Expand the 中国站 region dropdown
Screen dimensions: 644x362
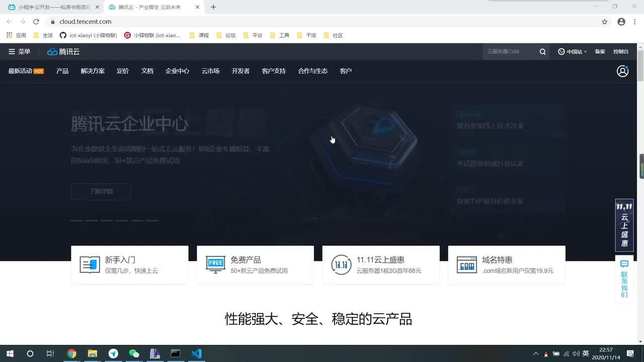point(573,52)
